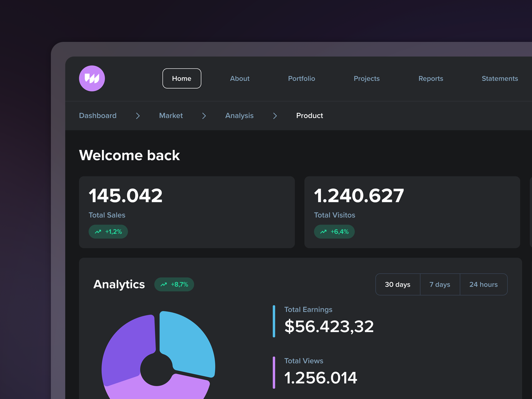Click the chevron before Product breadcrumb
This screenshot has height=399, width=532.
click(x=275, y=116)
